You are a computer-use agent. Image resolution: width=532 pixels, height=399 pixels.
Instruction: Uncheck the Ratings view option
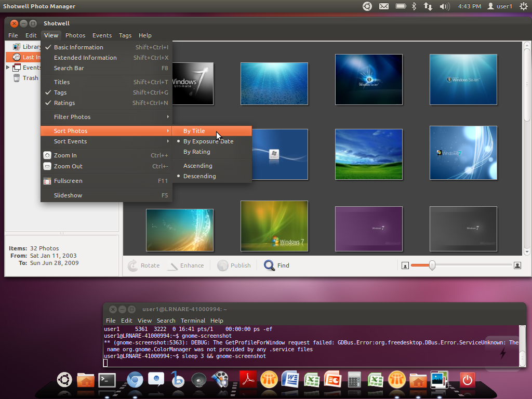106,103
